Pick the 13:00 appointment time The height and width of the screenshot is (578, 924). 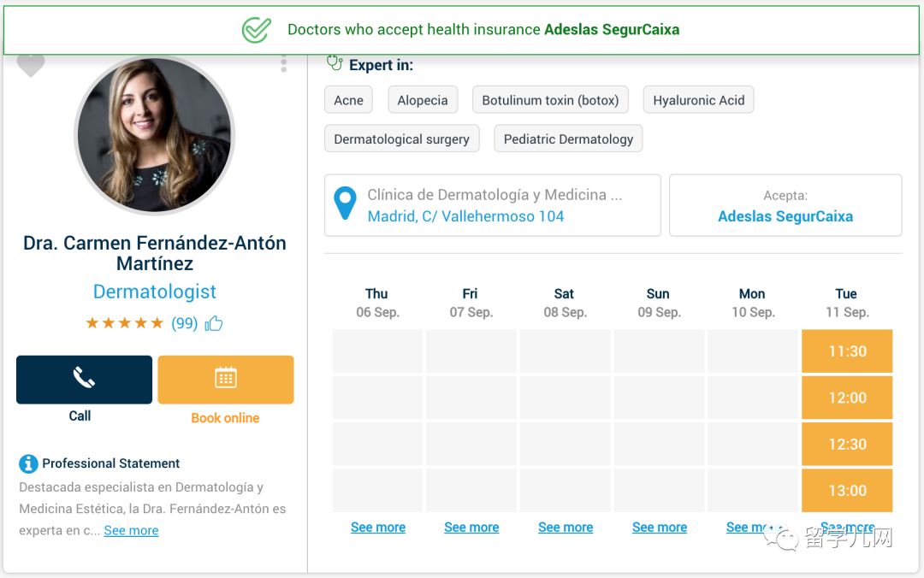(847, 491)
